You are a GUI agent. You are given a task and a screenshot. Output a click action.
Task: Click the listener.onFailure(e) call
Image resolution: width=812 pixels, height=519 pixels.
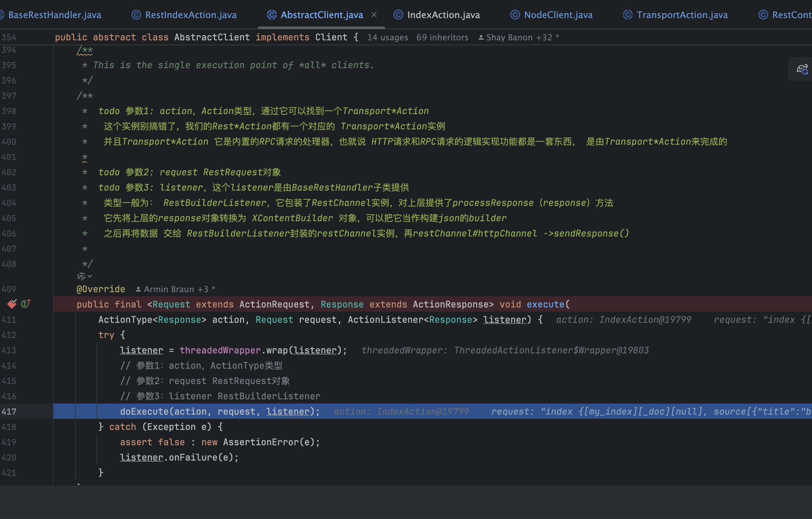pos(179,457)
